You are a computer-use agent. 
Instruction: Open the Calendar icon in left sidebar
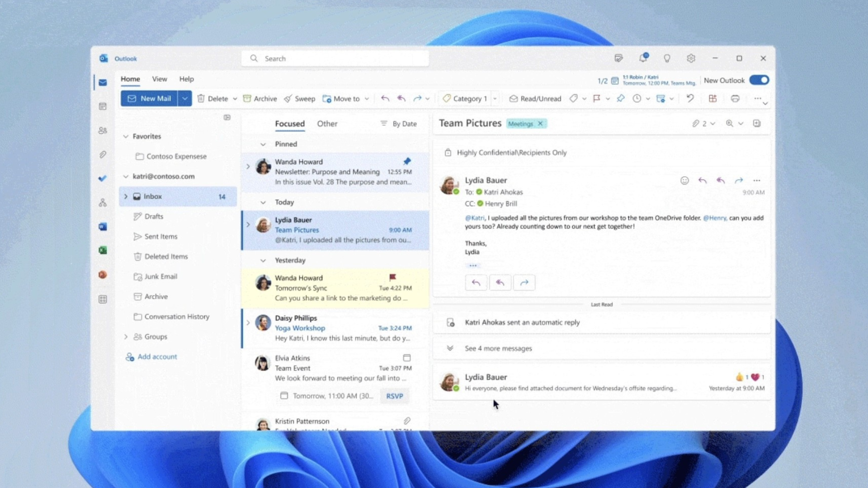tap(103, 107)
